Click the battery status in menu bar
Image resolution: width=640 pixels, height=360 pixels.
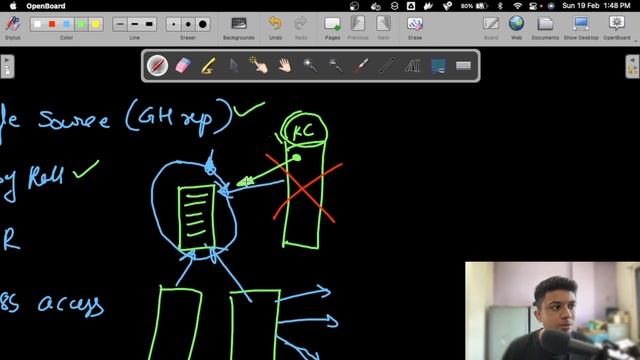click(x=474, y=6)
